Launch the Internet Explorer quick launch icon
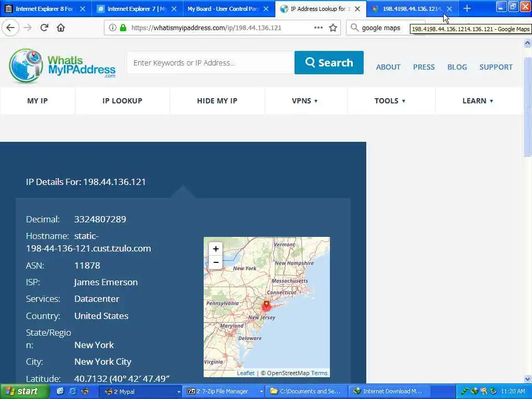532x399 pixels. coord(72,391)
